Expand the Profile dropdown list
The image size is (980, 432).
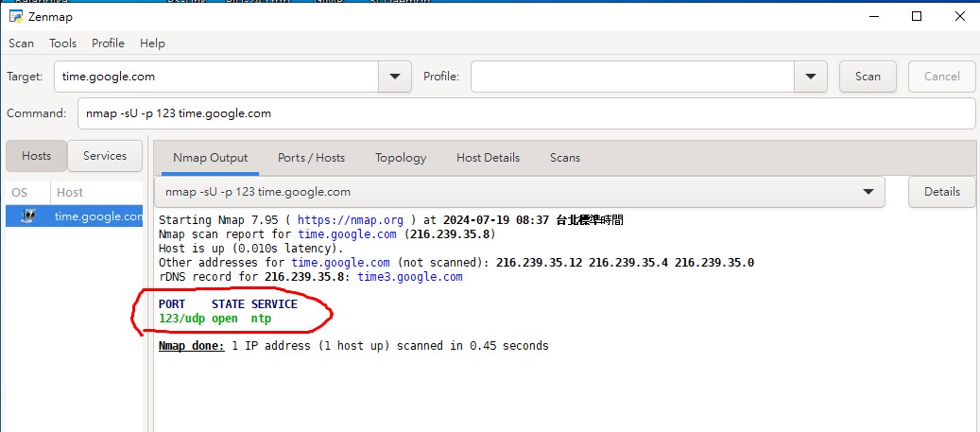[810, 77]
